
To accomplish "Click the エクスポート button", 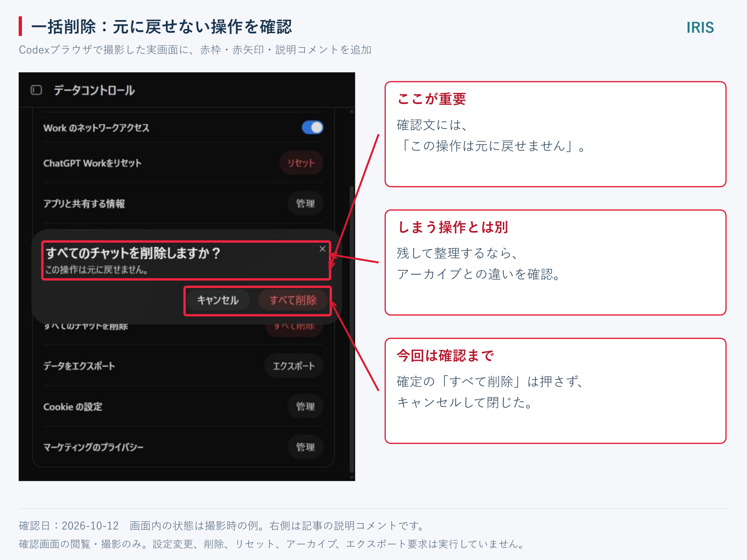I will click(294, 366).
